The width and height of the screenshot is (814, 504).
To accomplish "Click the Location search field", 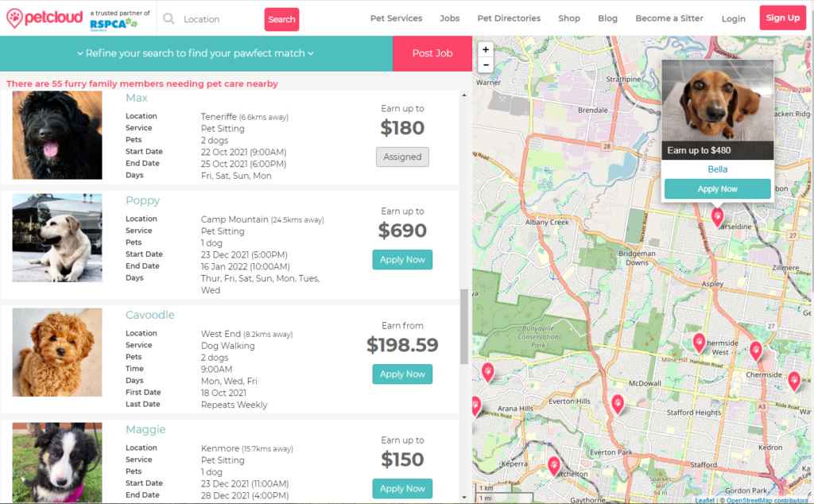I will [219, 19].
